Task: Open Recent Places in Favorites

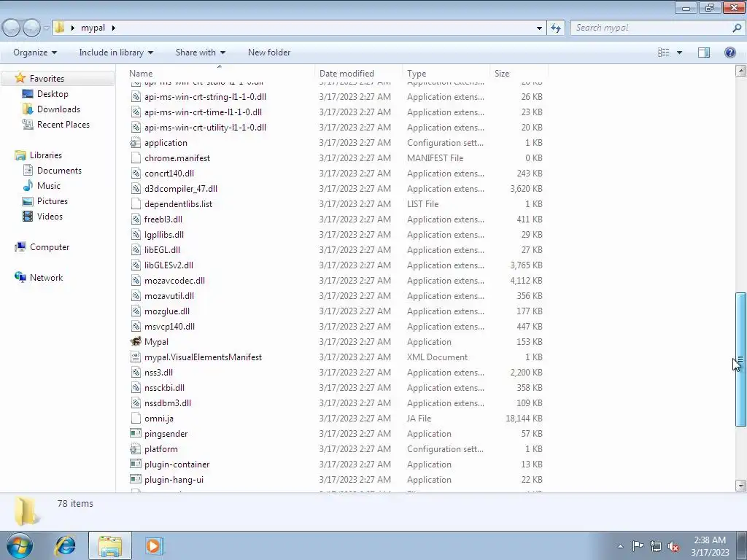Action: (x=63, y=124)
